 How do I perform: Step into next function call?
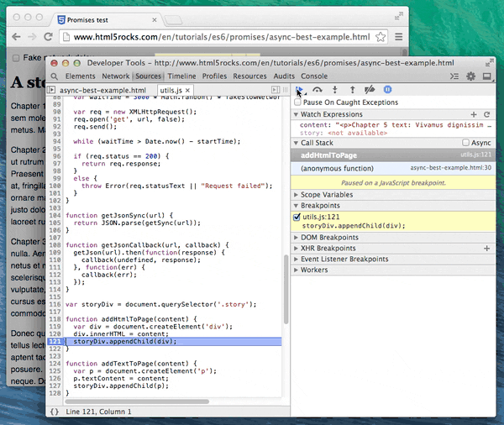[335, 89]
